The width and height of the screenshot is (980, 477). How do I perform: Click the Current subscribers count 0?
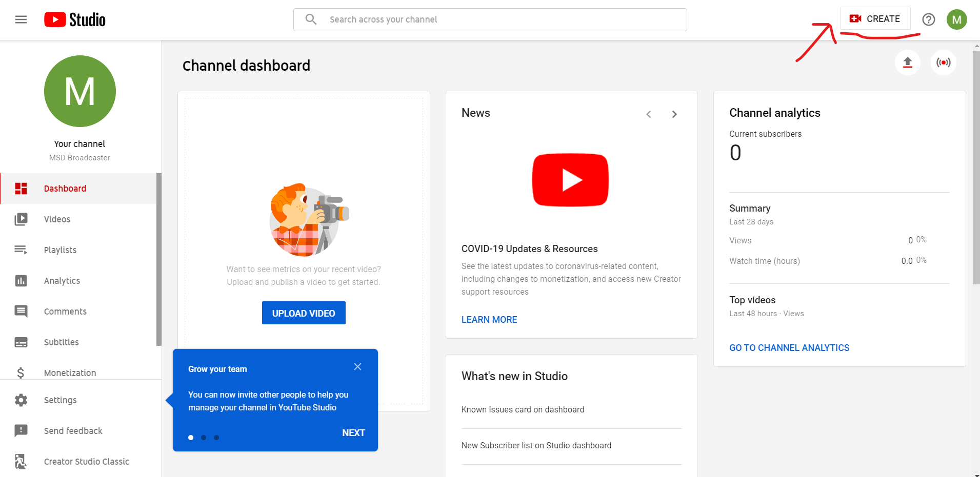[735, 153]
